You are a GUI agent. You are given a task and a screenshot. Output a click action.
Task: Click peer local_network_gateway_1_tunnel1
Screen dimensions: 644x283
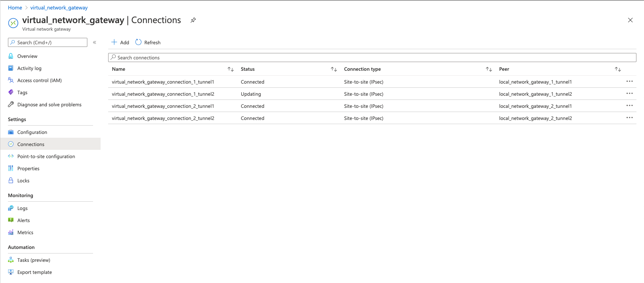point(535,82)
